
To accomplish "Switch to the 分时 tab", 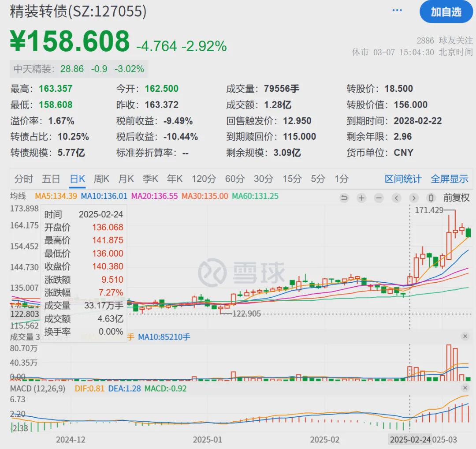I will [24, 179].
